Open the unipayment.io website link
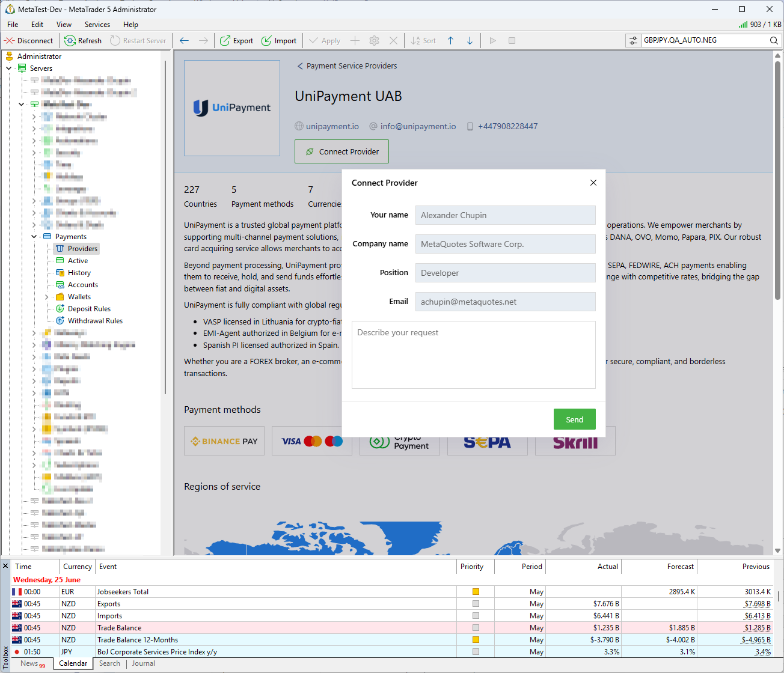 tap(331, 126)
